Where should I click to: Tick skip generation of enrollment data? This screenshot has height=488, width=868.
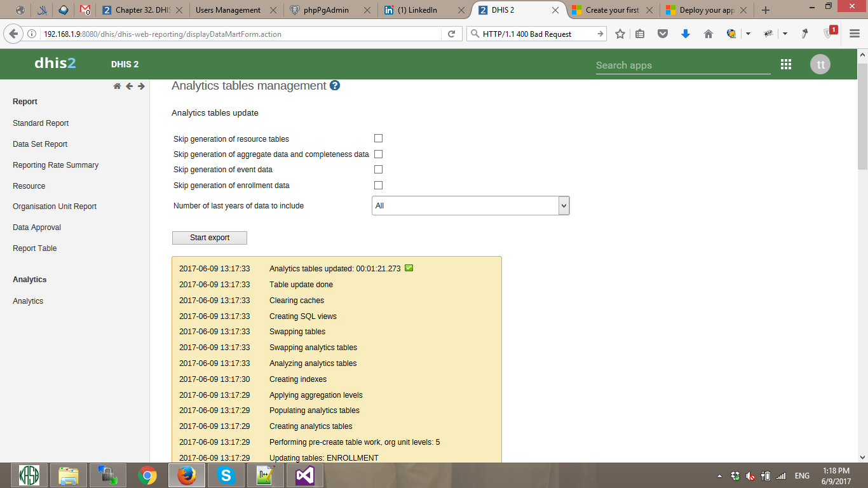378,185
